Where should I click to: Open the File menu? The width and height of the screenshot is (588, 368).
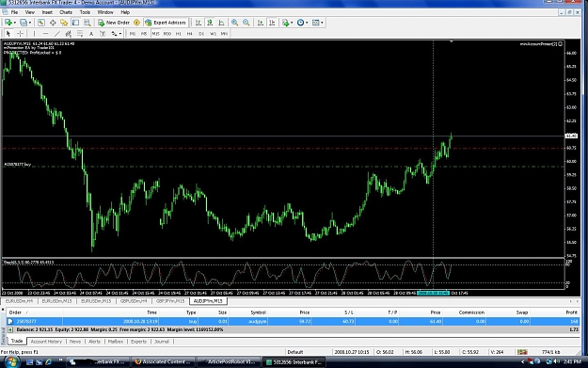[x=14, y=12]
